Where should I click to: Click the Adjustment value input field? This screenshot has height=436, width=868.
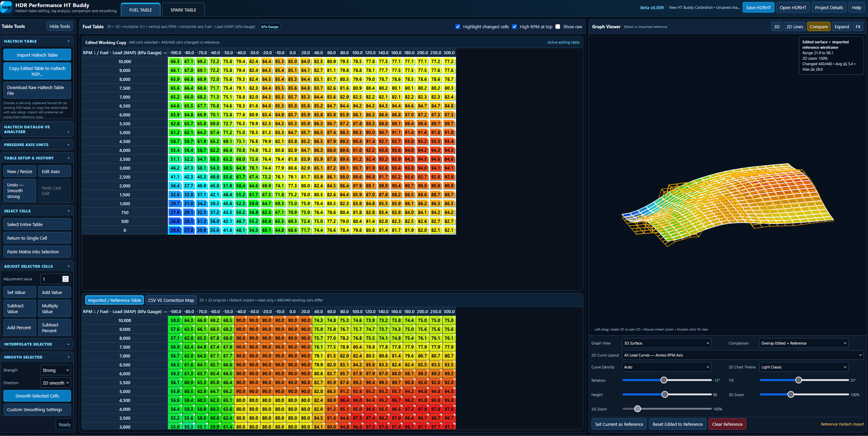coord(51,279)
